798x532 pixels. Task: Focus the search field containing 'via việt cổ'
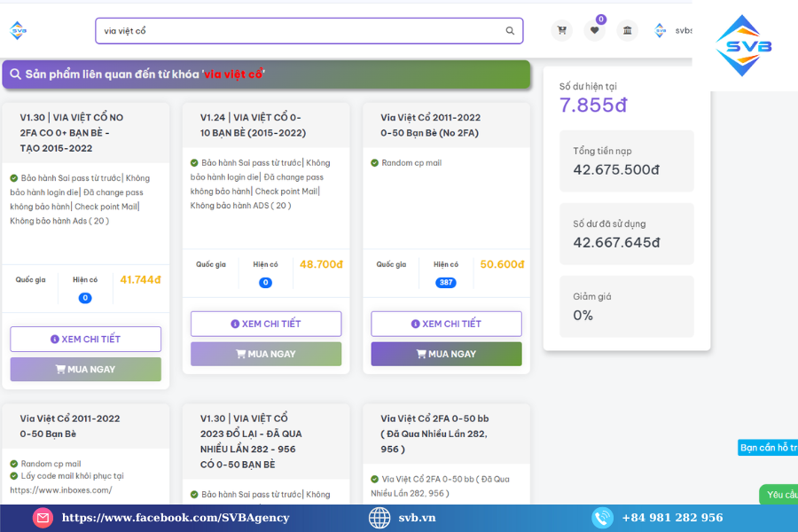coord(309,31)
